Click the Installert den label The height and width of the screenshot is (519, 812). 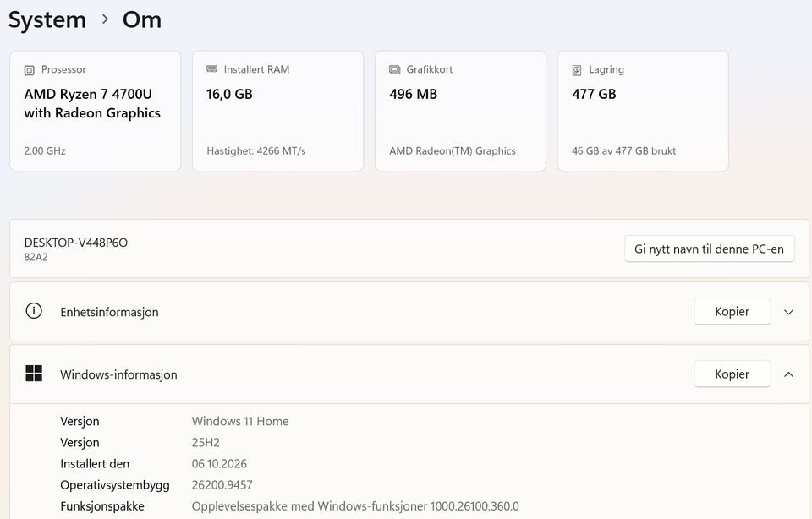pos(95,463)
